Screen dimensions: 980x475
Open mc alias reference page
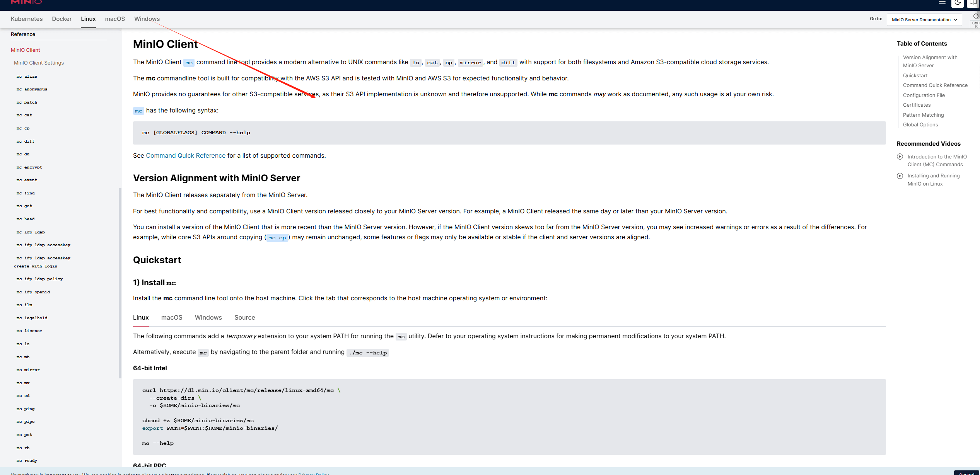click(x=27, y=77)
